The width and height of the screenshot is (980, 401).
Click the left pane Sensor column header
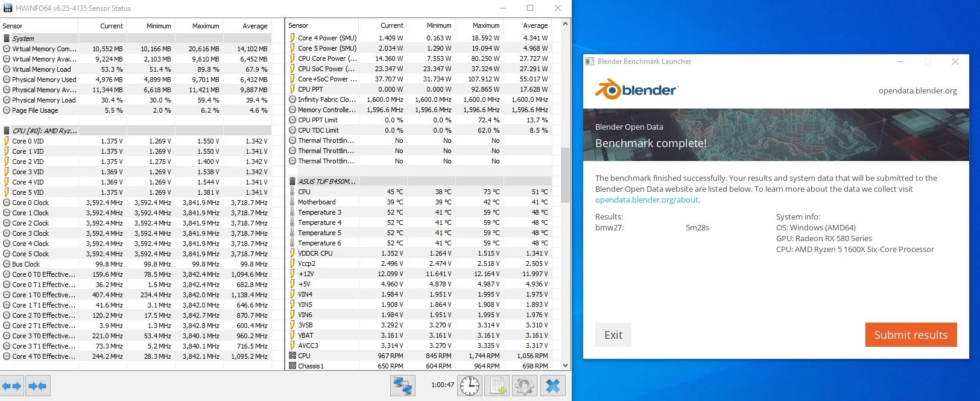coord(39,26)
